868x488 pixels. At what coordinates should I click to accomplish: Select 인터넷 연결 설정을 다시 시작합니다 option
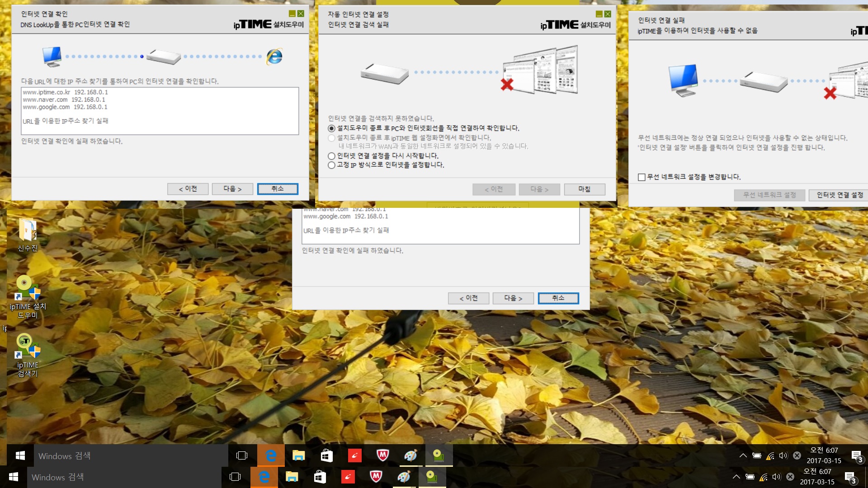pyautogui.click(x=383, y=156)
